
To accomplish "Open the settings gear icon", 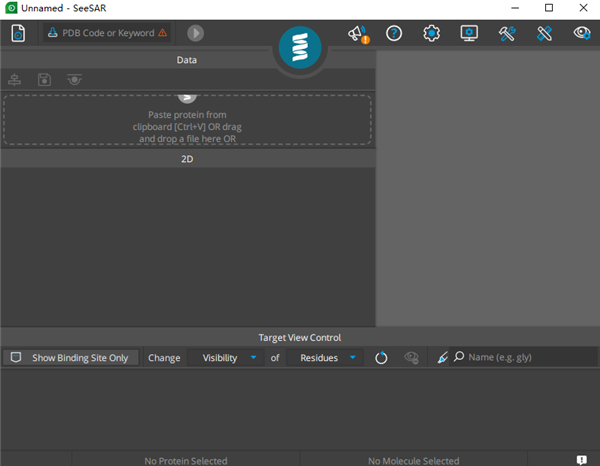I will (431, 34).
